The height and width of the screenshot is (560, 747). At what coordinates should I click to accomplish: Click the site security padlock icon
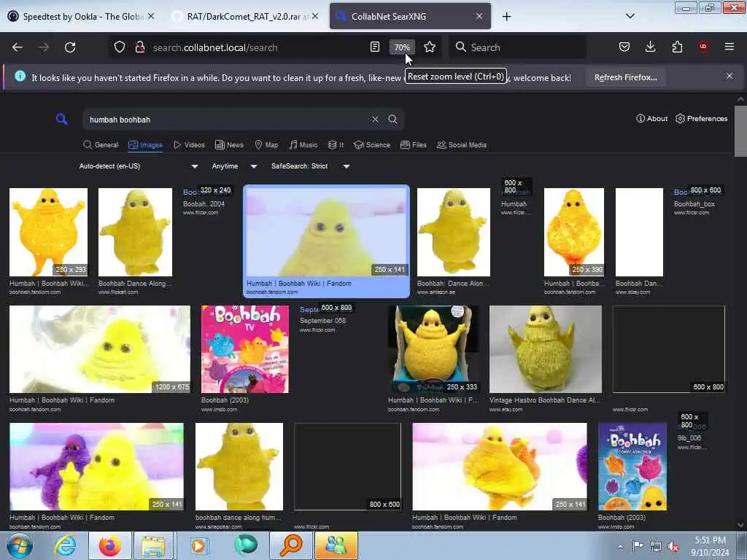click(140, 47)
